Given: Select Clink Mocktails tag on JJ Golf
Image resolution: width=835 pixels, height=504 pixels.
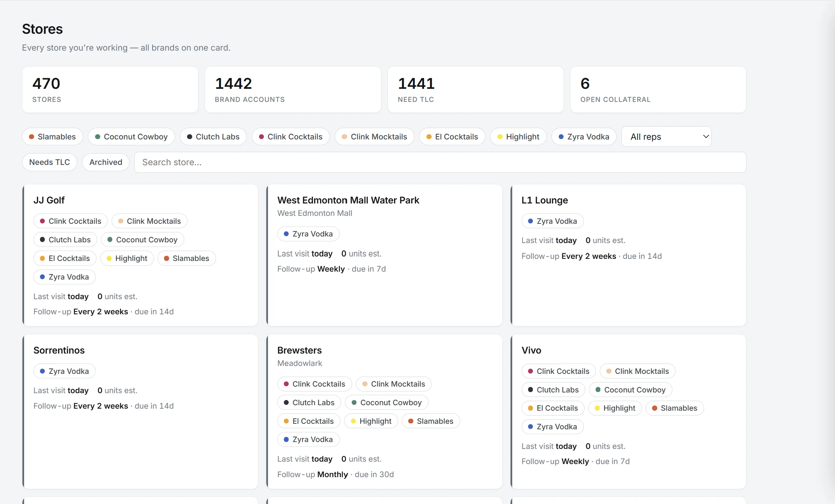Looking at the screenshot, I should [x=150, y=221].
